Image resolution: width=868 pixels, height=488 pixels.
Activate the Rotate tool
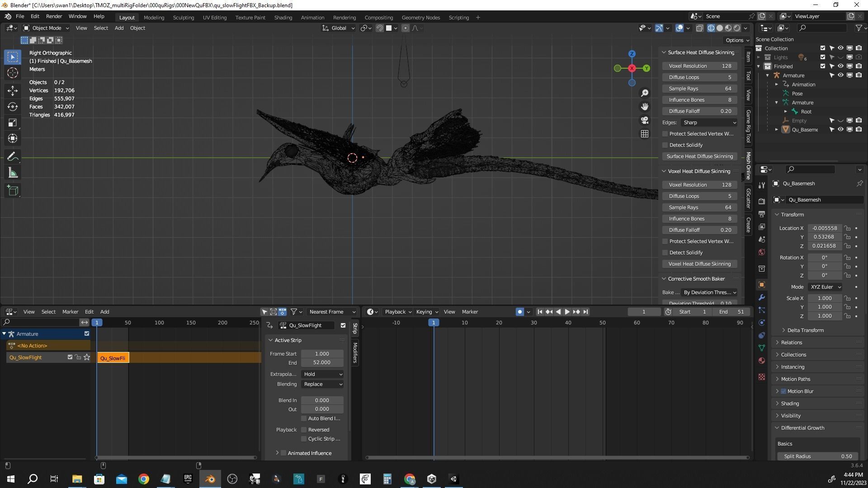click(x=13, y=107)
